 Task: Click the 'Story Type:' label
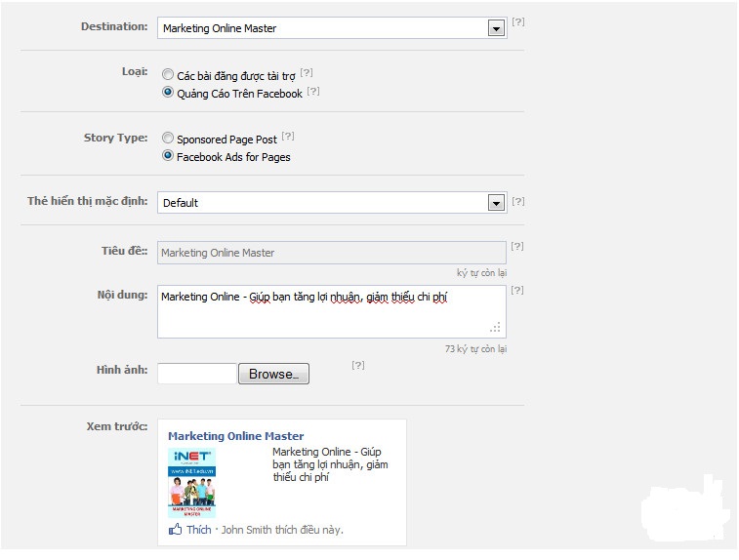(115, 138)
